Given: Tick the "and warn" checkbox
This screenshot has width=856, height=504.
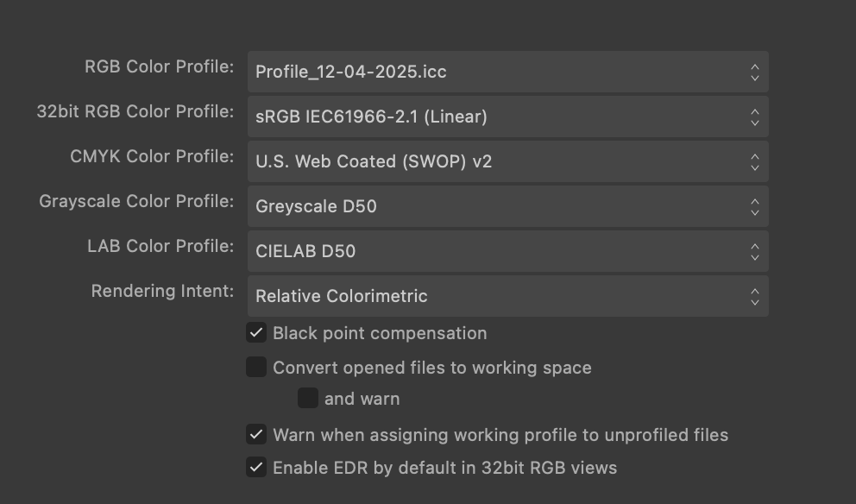Looking at the screenshot, I should [308, 398].
